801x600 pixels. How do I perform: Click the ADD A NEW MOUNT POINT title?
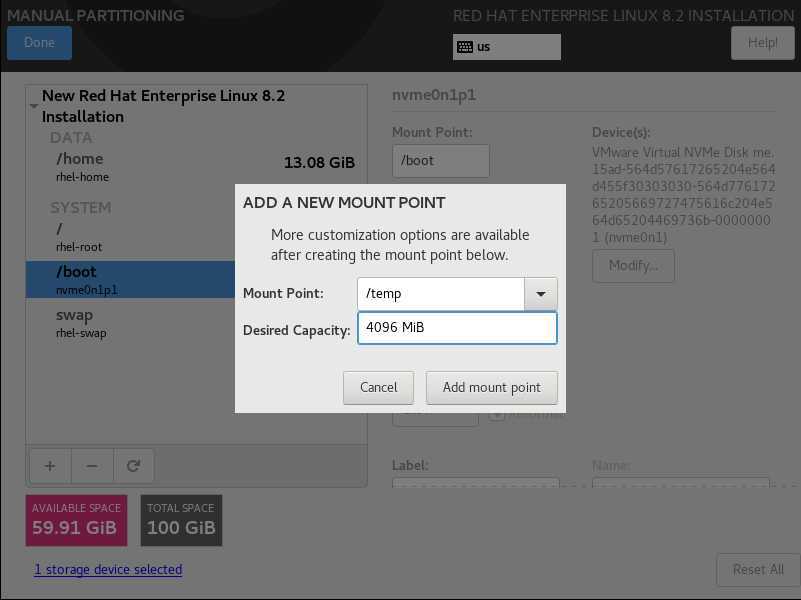point(344,203)
